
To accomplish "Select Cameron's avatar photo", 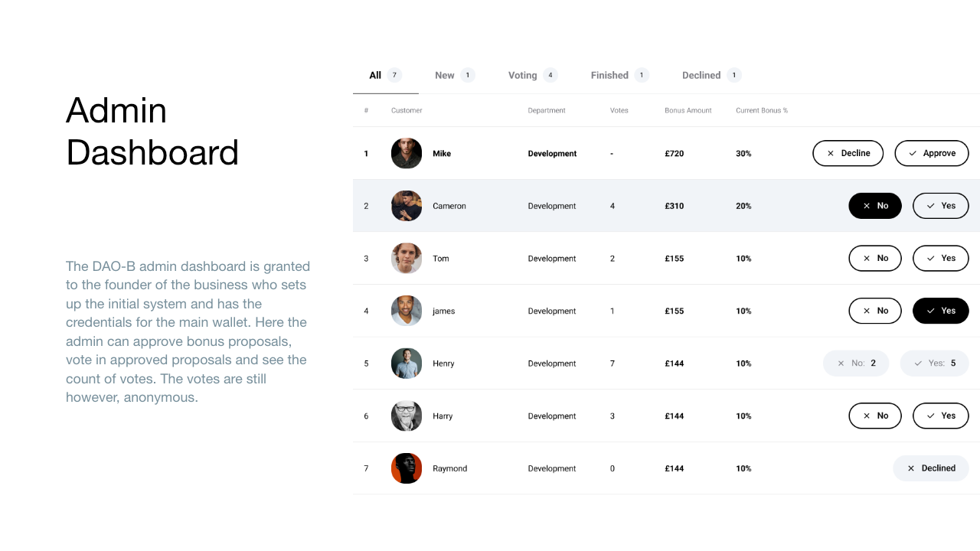I will click(407, 206).
